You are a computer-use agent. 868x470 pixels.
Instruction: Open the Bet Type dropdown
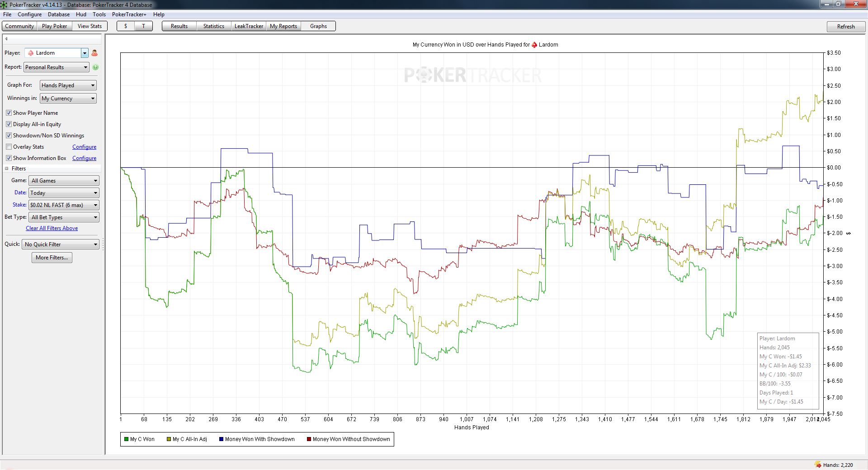pos(64,217)
